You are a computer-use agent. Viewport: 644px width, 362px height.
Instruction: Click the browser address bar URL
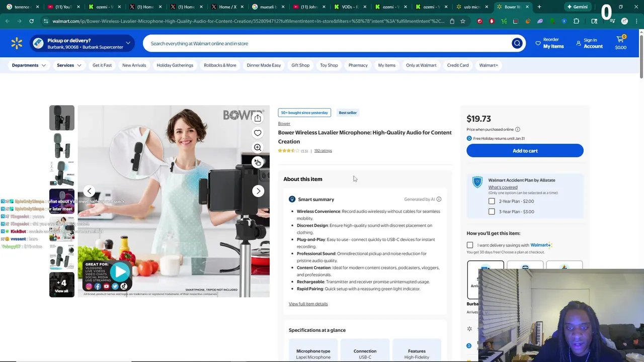(249, 21)
